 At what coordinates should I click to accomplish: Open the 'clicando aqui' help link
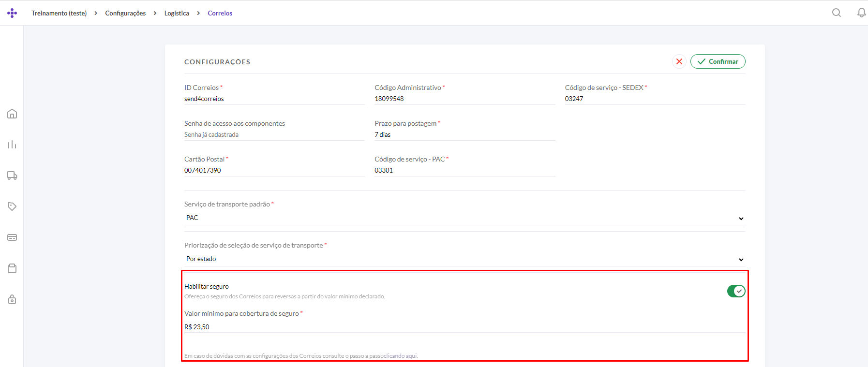coord(402,356)
